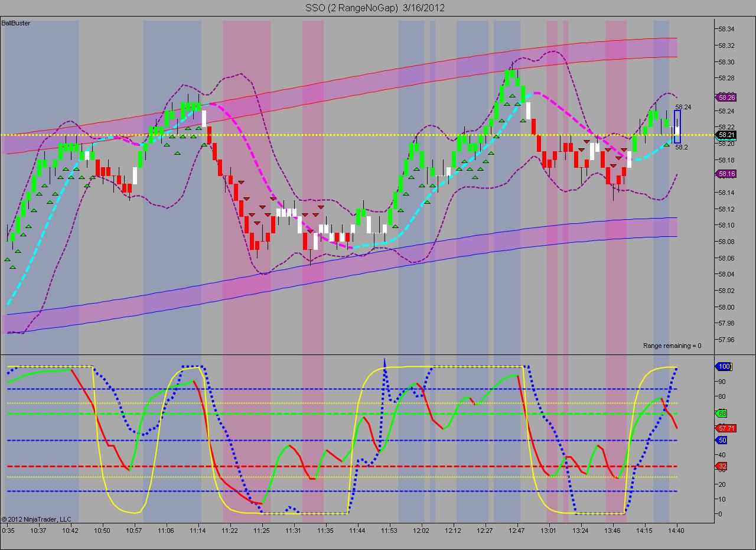Select the BallBuster indicator label
This screenshot has width=756, height=550.
point(16,23)
